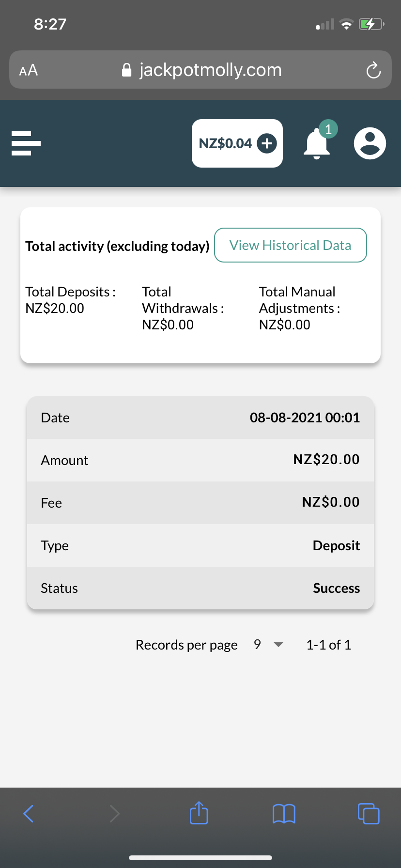
Task: Expand the Records per page dropdown
Action: point(268,645)
